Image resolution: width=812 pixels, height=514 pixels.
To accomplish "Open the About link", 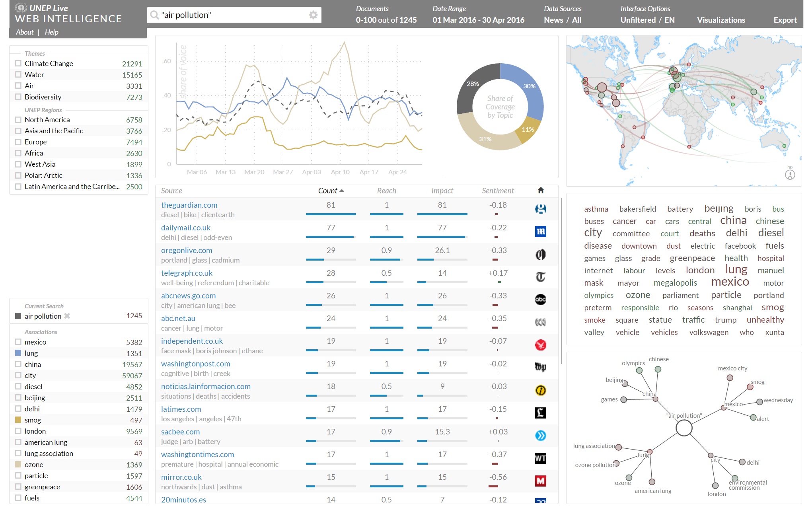I will point(25,32).
